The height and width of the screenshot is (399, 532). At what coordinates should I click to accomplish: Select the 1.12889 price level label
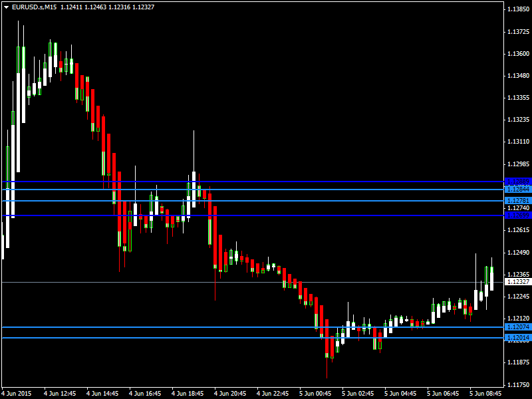click(517, 181)
